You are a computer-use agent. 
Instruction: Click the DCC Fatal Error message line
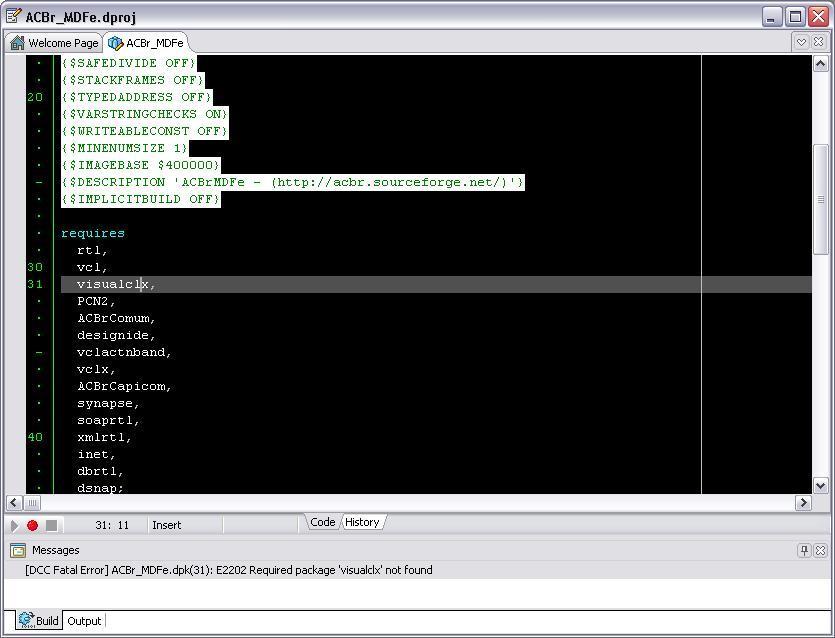pyautogui.click(x=228, y=570)
